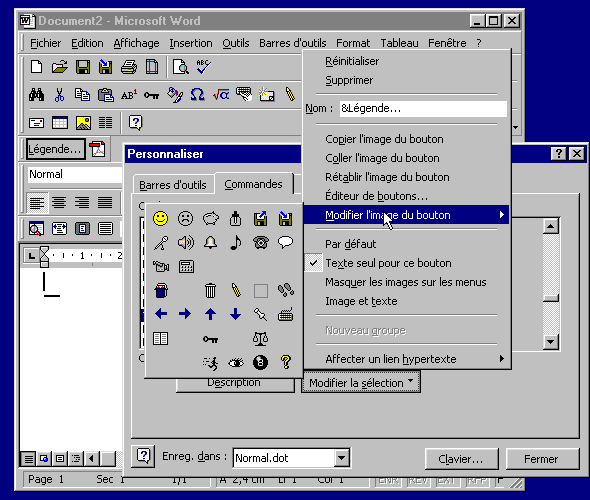The width and height of the screenshot is (590, 500).
Task: Insert a symbol with the Omega icon
Action: click(198, 95)
